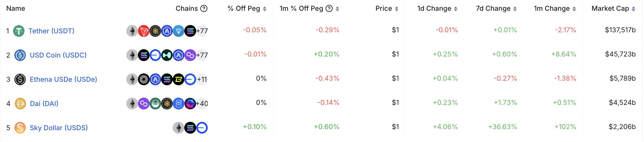Click the Dai coin logo icon

coord(20,104)
